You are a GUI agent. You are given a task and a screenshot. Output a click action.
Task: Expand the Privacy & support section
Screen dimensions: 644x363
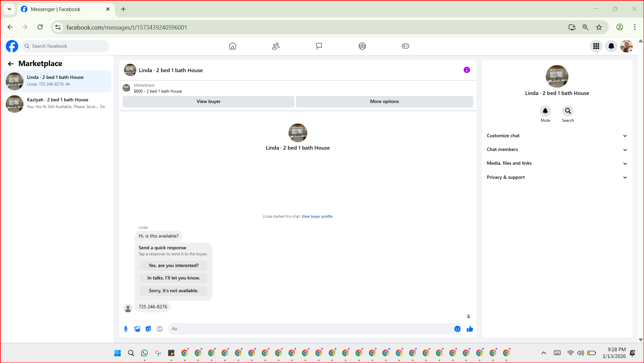coord(557,177)
